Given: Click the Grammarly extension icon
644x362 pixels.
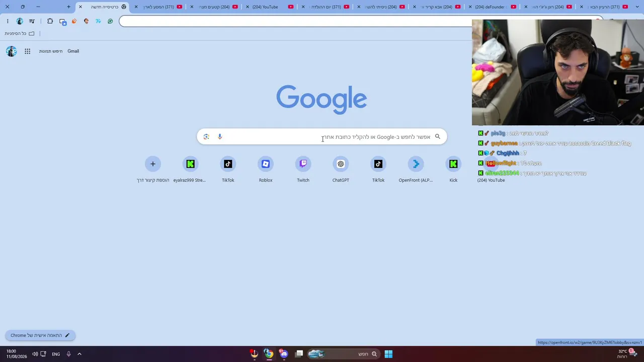Looking at the screenshot, I should point(110,21).
